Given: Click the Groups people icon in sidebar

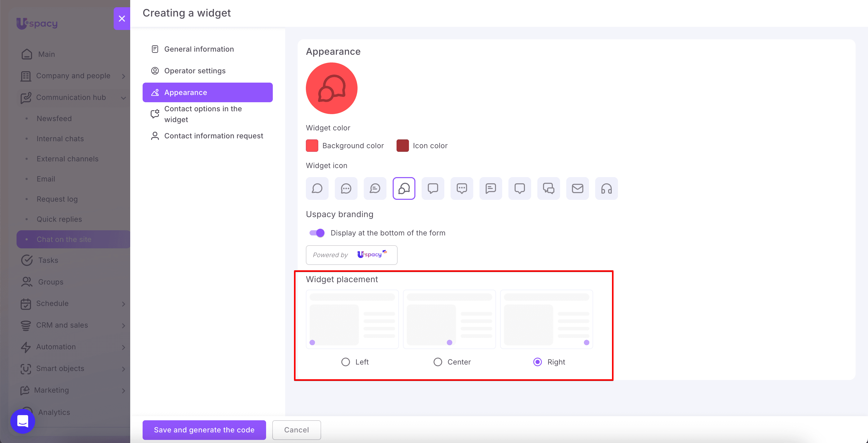Looking at the screenshot, I should (27, 282).
